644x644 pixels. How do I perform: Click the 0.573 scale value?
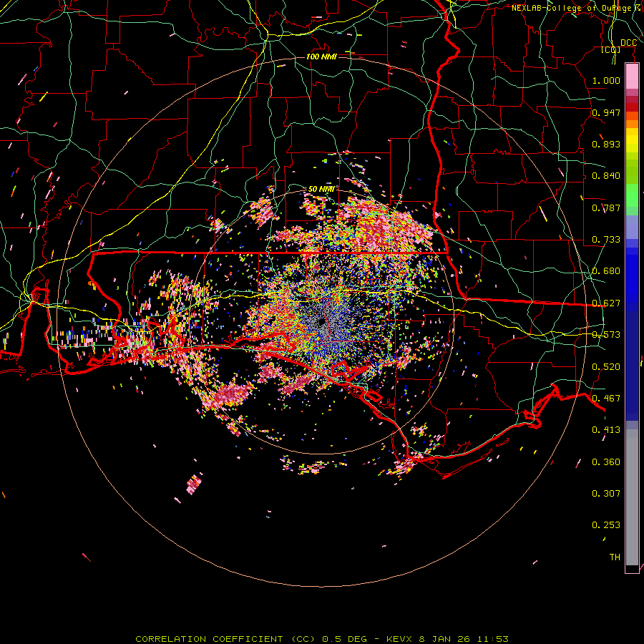(606, 334)
